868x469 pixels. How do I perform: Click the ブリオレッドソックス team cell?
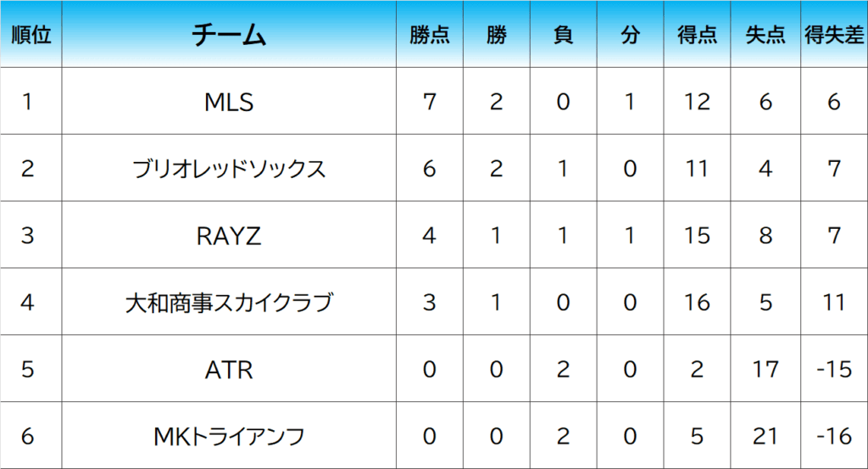tap(229, 169)
